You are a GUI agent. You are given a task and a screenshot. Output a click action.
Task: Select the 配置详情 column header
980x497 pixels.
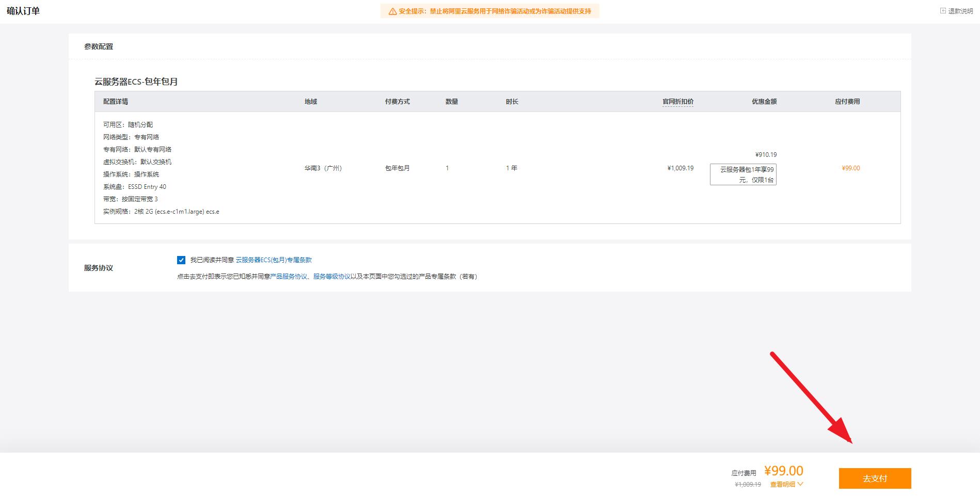point(116,102)
